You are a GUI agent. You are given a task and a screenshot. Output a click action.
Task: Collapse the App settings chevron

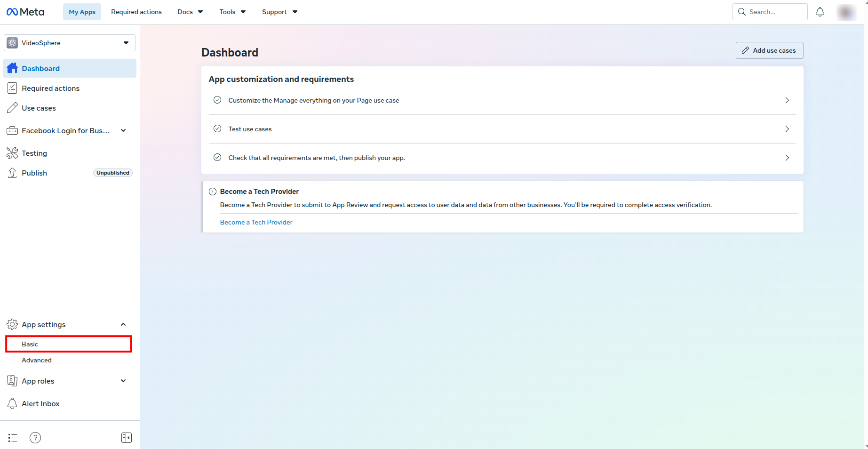tap(123, 324)
